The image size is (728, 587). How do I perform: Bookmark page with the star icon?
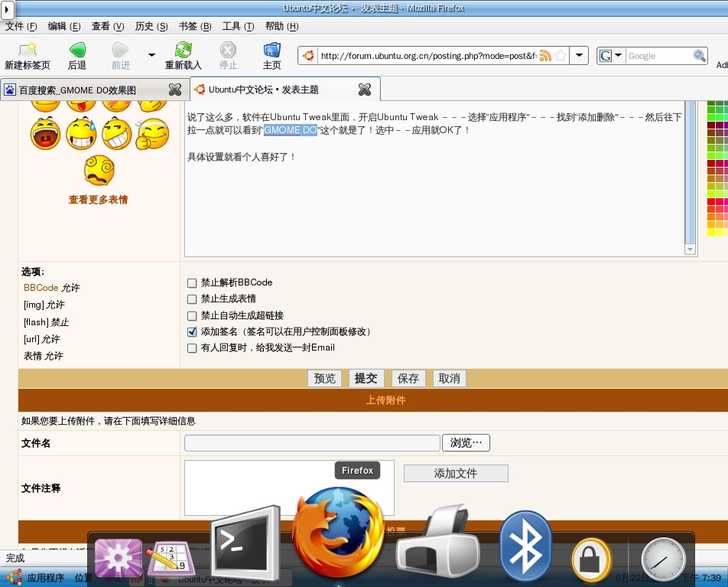[561, 56]
